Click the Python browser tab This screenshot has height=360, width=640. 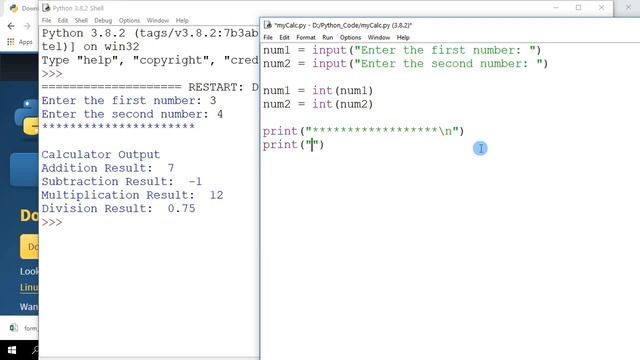[23, 8]
